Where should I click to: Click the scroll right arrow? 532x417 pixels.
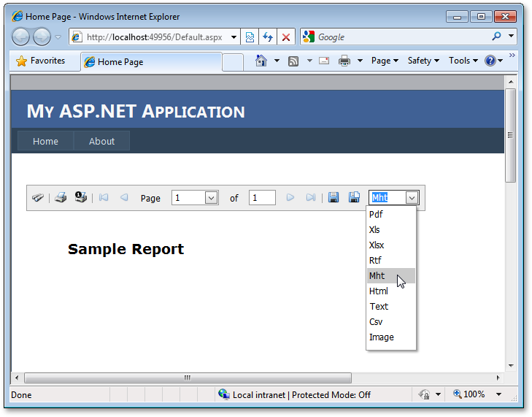498,378
